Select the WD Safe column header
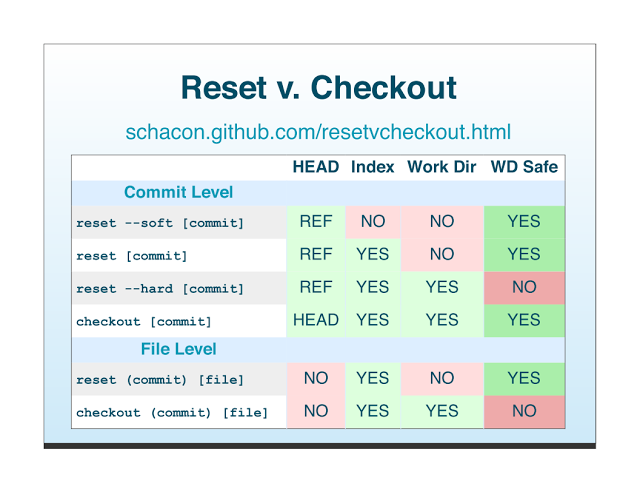The width and height of the screenshot is (640, 495). click(523, 167)
